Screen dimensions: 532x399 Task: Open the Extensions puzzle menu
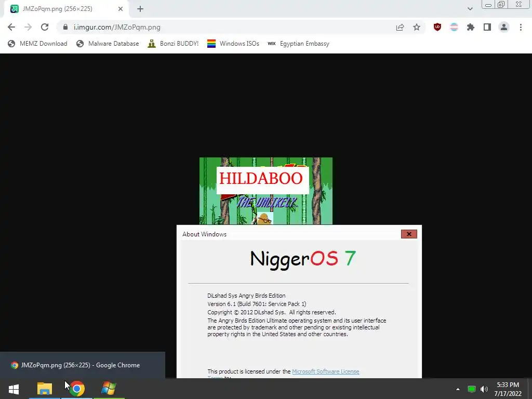pyautogui.click(x=471, y=27)
